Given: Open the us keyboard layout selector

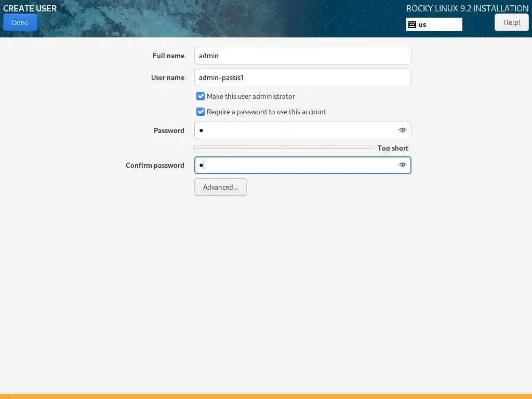Looking at the screenshot, I should pos(434,24).
